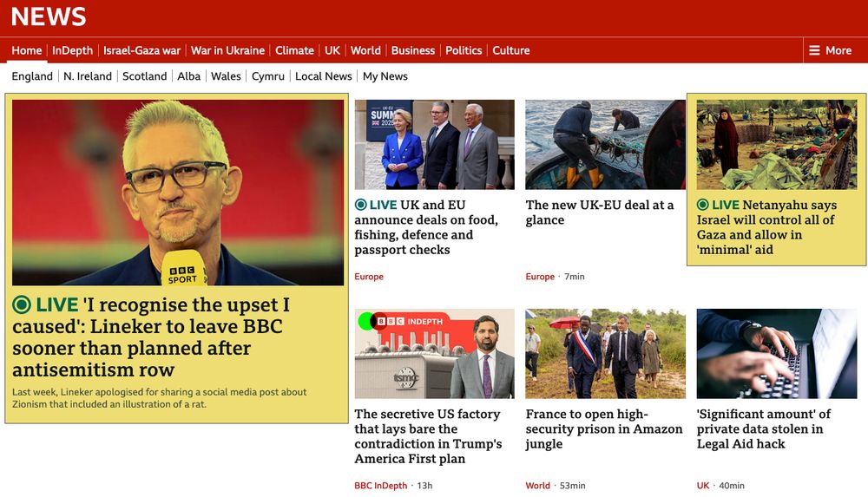Screen dimensions: 868x497
Task: Open UK and EU announce deals headline
Action: click(x=426, y=227)
